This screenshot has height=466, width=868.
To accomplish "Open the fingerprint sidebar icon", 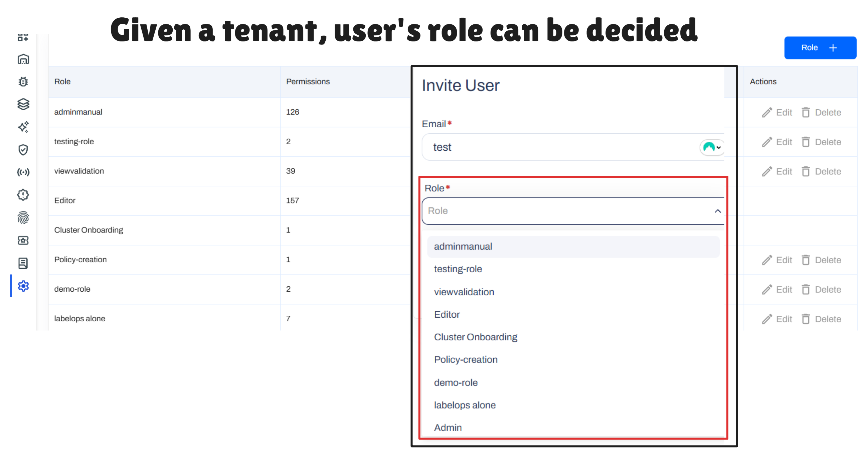I will (x=23, y=218).
